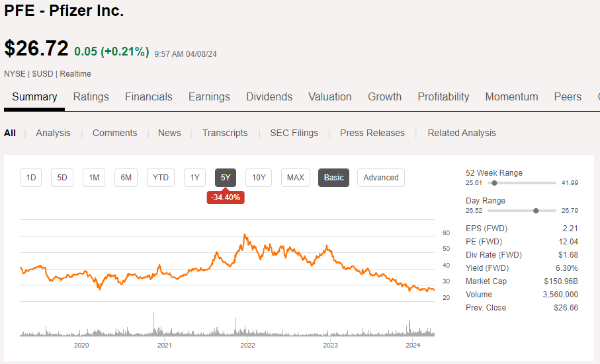The height and width of the screenshot is (364, 600).
Task: Open the Profitability tab
Action: (443, 97)
